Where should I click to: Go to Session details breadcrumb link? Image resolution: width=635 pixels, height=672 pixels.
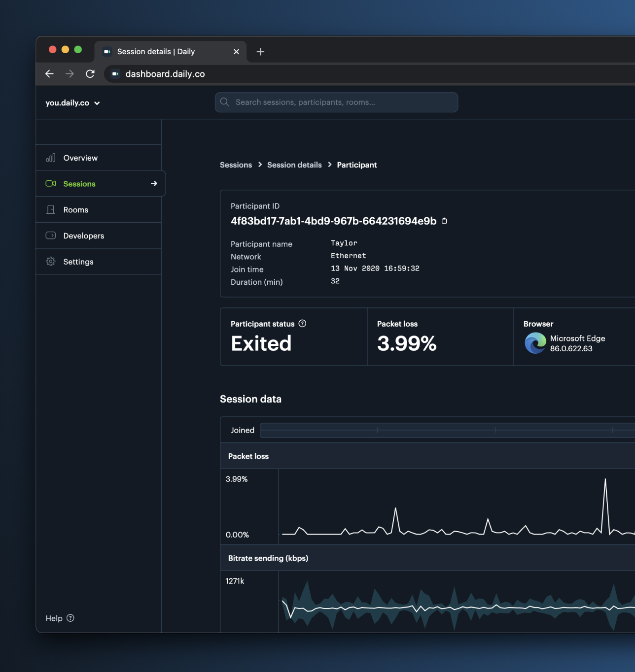pyautogui.click(x=294, y=165)
